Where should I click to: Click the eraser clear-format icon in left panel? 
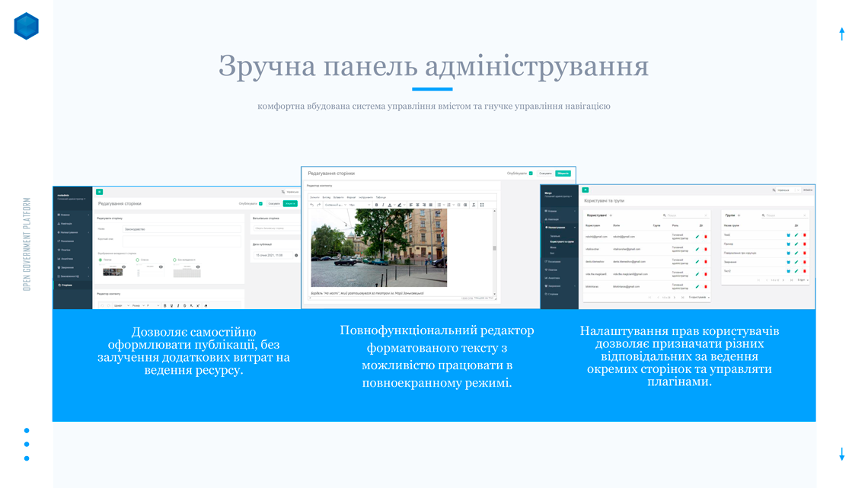tap(206, 305)
